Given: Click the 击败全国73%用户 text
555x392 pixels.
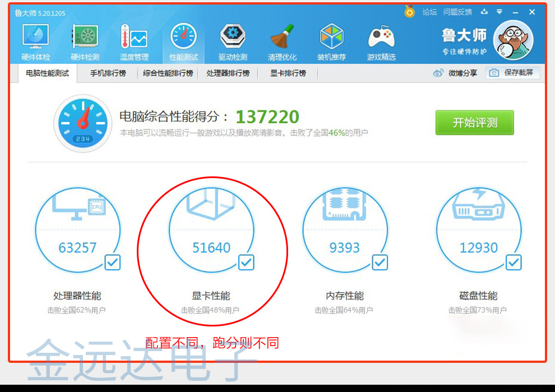Looking at the screenshot, I should 478,310.
